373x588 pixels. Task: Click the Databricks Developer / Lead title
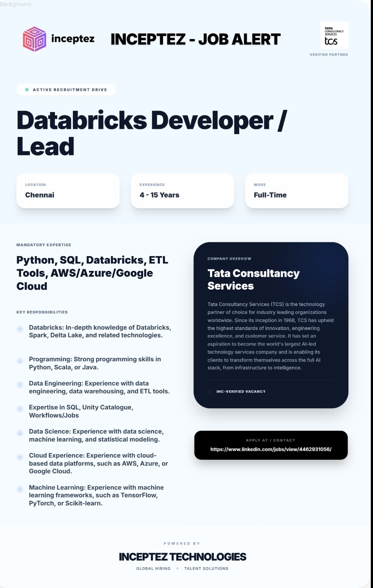pos(152,133)
